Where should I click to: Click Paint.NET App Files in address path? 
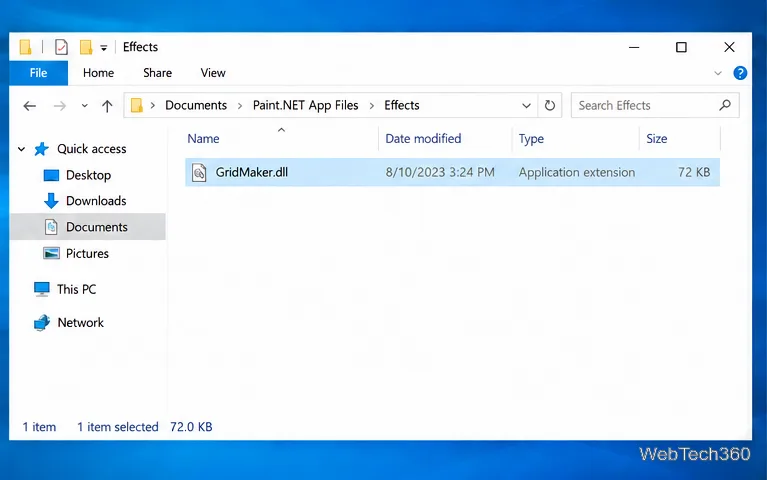click(305, 105)
